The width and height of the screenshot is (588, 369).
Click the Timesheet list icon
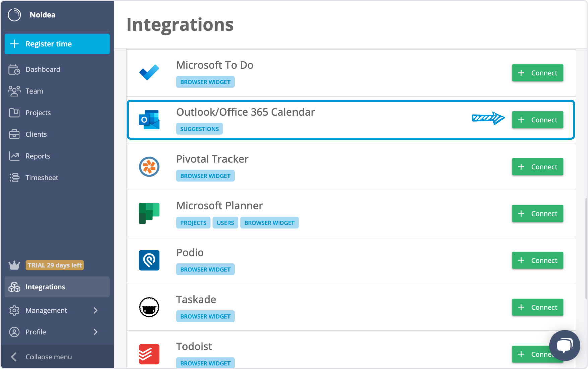14,177
